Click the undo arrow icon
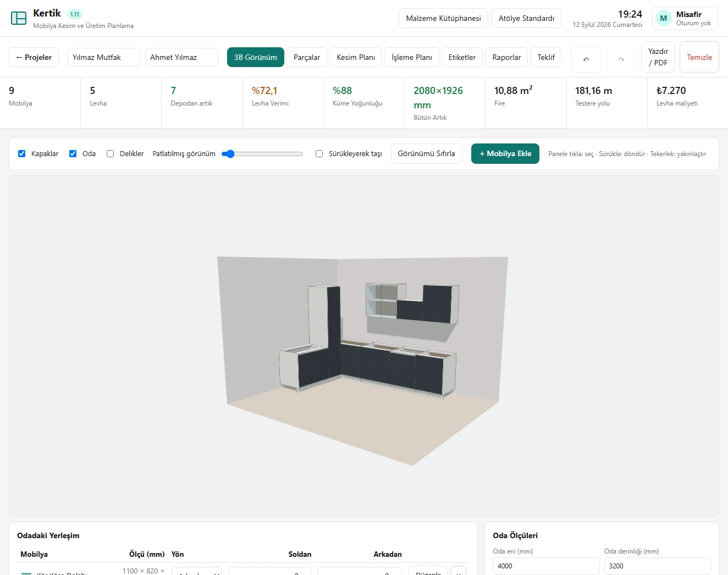 click(586, 59)
